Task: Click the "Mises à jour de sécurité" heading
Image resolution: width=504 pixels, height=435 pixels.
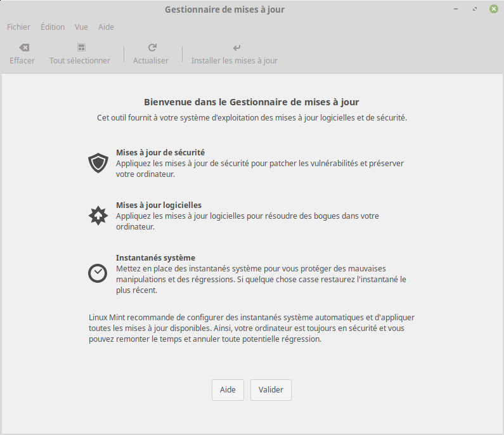Action: pyautogui.click(x=160, y=153)
